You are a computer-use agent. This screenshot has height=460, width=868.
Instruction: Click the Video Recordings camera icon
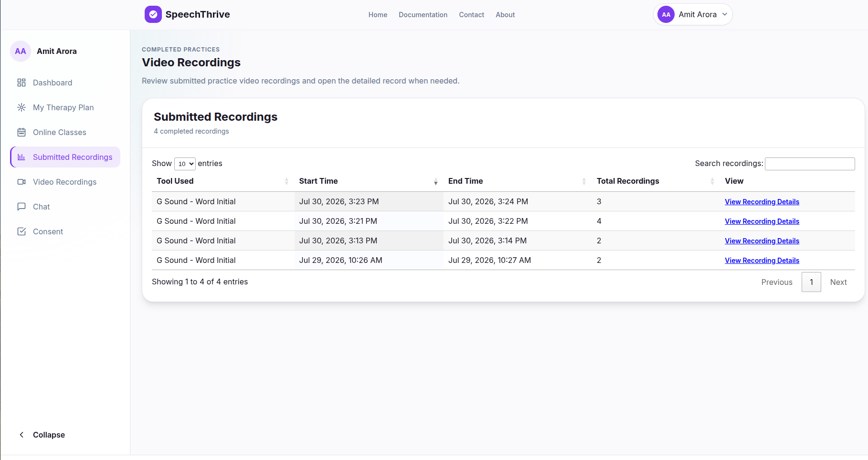pyautogui.click(x=21, y=182)
